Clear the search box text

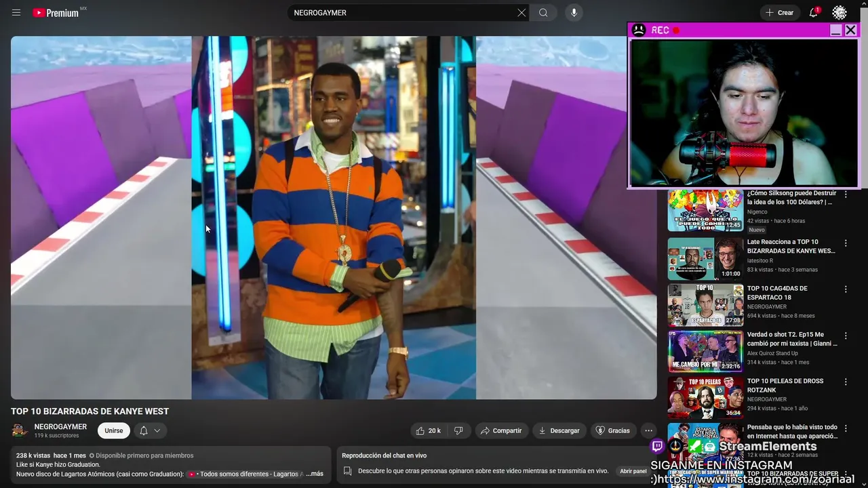tap(521, 13)
